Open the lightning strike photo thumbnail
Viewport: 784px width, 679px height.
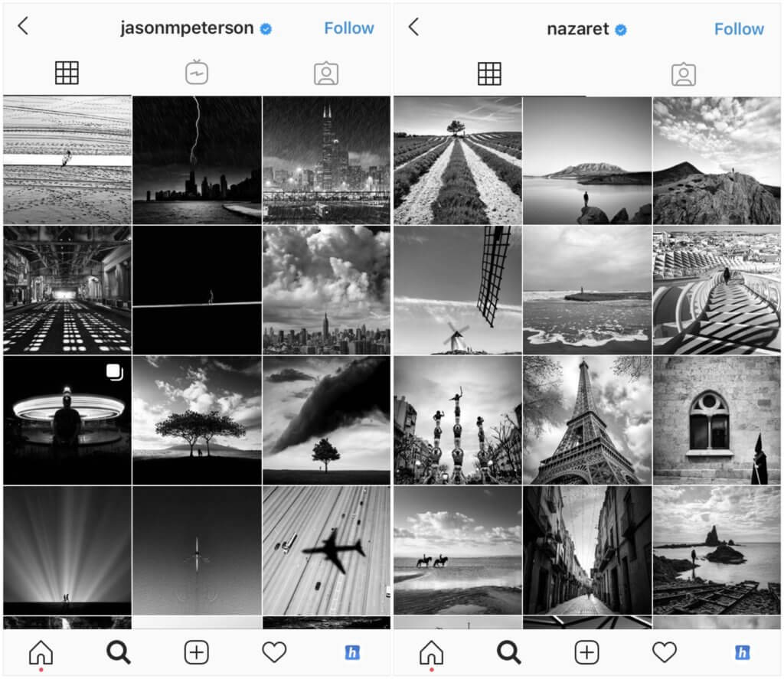[198, 158]
